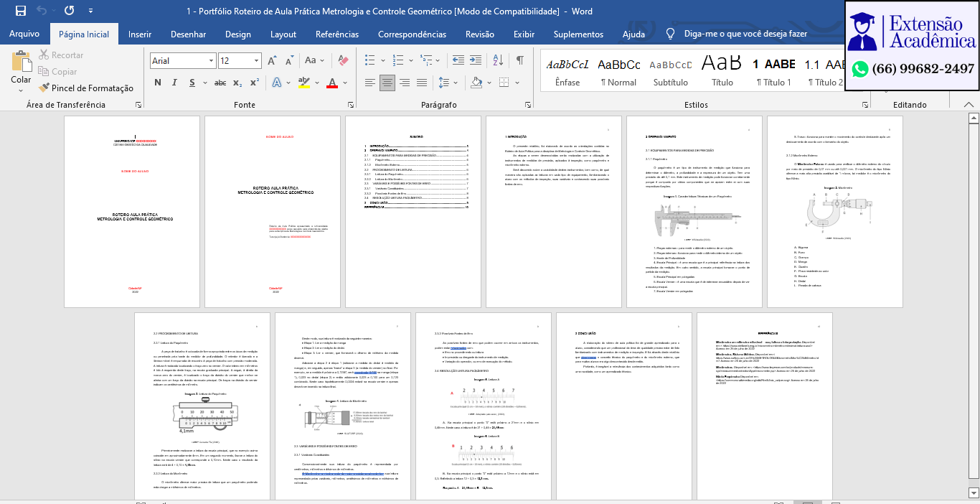Clear all formatting with the eraser icon

click(x=343, y=61)
